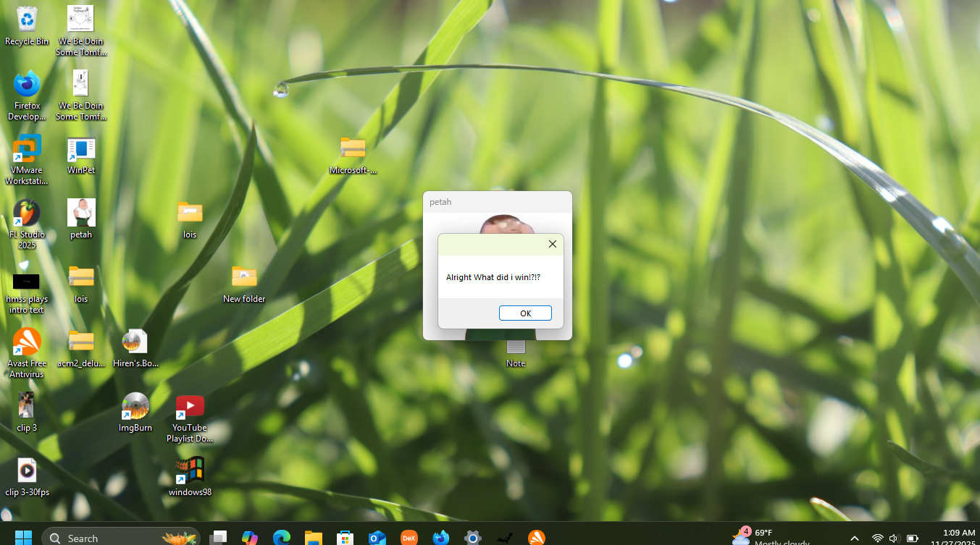Click the battery status tray icon
The height and width of the screenshot is (545, 980).
[913, 538]
